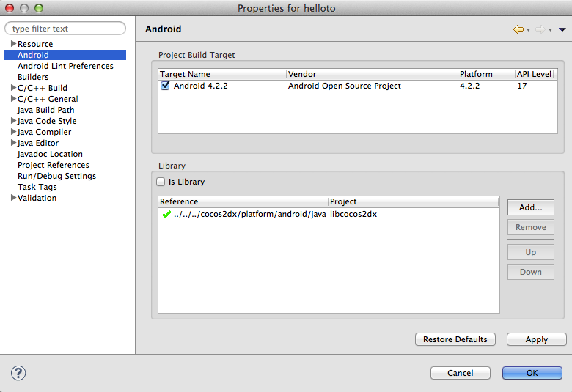
Task: Click the back navigation arrow icon
Action: (518, 29)
